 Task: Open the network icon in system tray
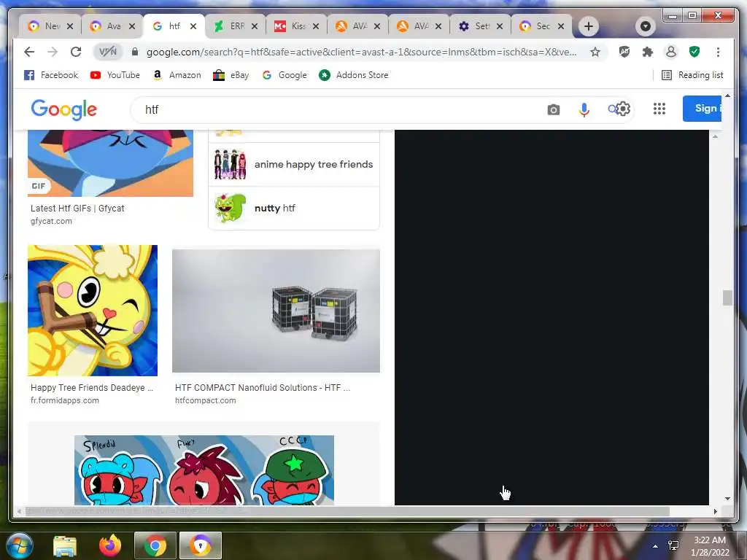pos(673,545)
